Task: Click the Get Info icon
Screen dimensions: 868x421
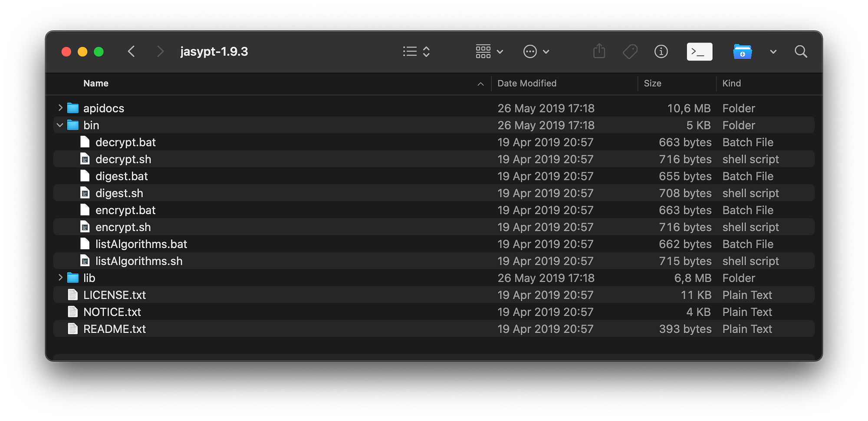Action: tap(661, 52)
